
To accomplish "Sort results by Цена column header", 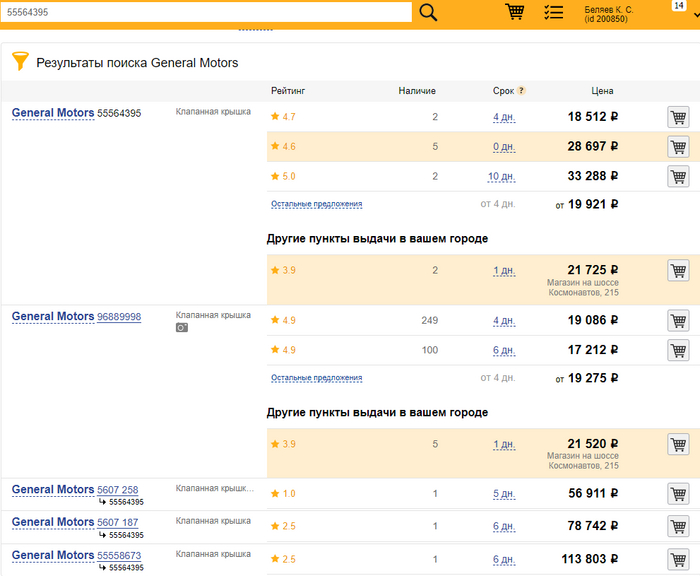I will tap(602, 91).
